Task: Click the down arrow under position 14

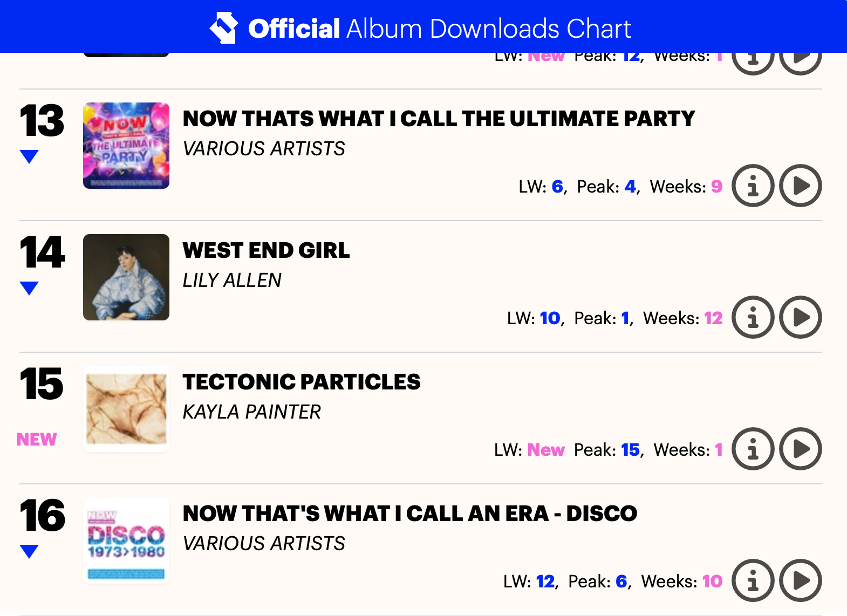Action: [x=29, y=288]
